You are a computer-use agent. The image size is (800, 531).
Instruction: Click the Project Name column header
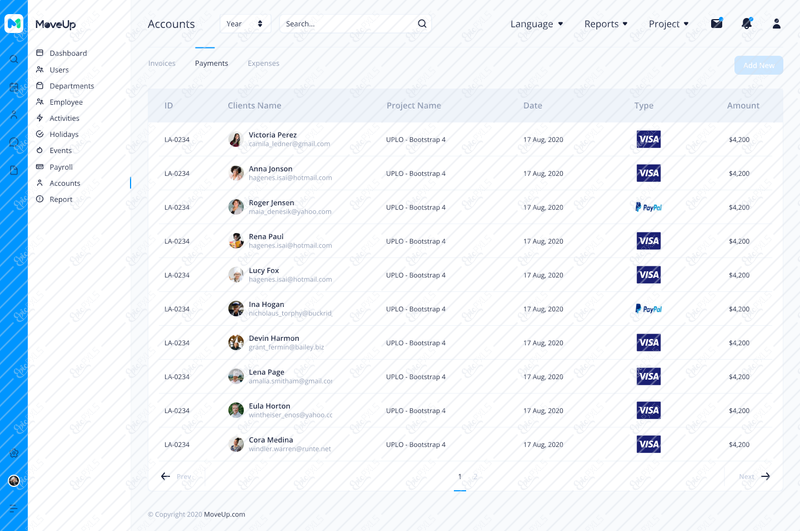pos(414,106)
